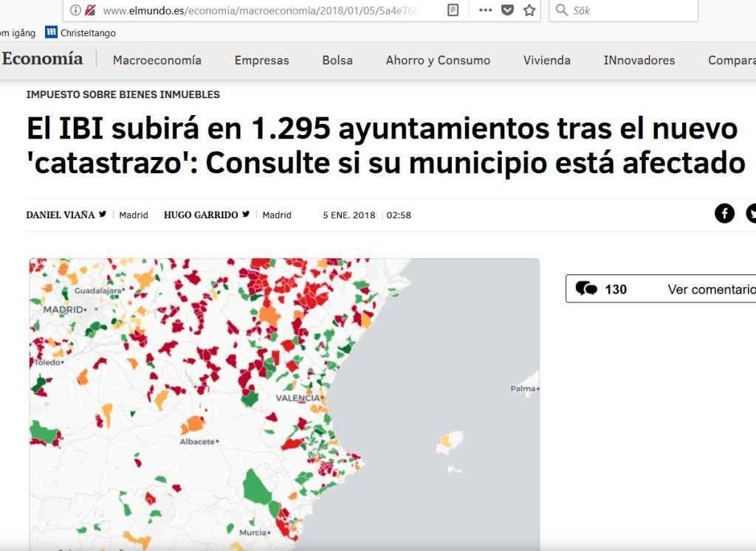
Task: Open the Macroeconomía menu item
Action: (x=157, y=60)
